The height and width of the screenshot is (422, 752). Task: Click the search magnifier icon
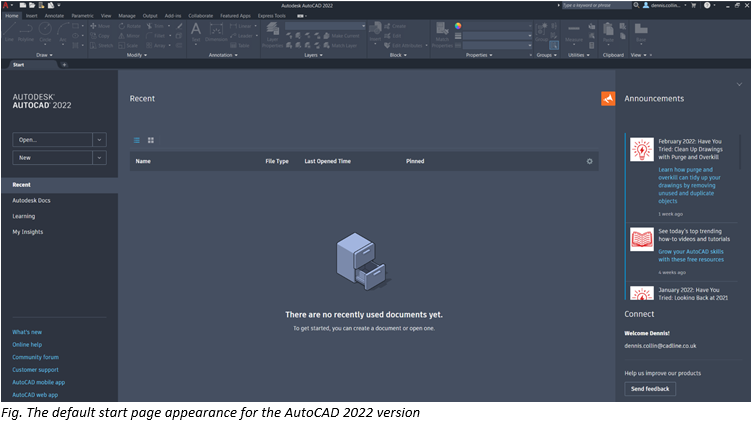(x=636, y=5)
